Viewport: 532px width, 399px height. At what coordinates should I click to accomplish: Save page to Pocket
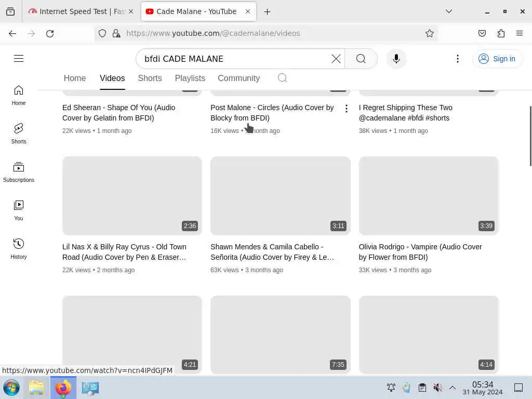tap(482, 33)
